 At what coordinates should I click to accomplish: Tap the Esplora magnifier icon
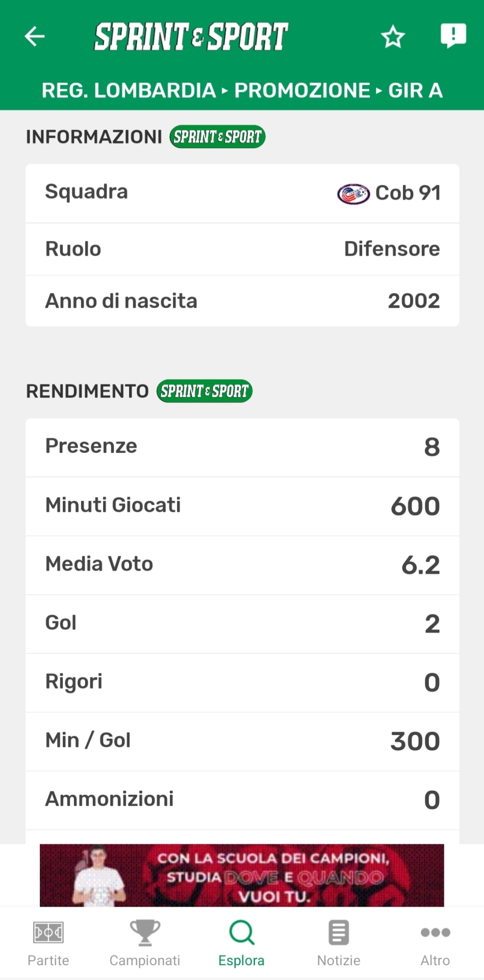(x=242, y=933)
